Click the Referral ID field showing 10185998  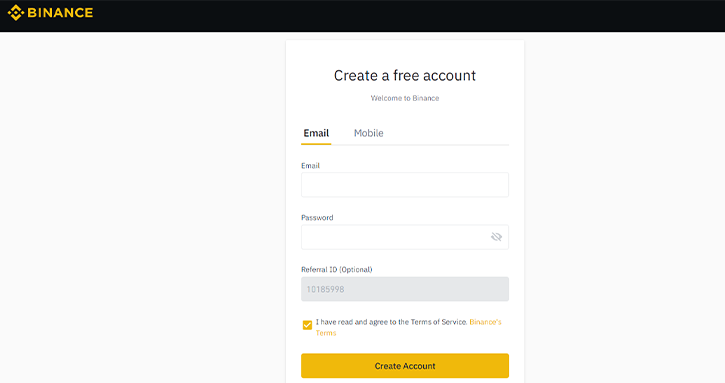[405, 289]
